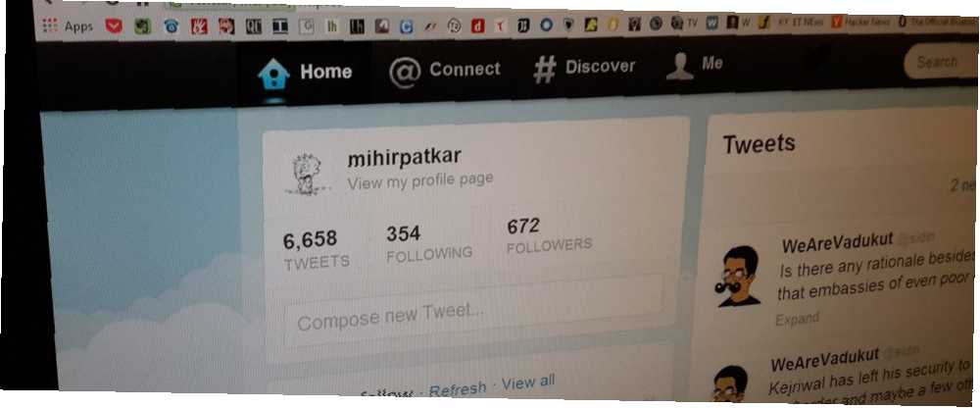Open the Connect @ symbol icon

[405, 72]
